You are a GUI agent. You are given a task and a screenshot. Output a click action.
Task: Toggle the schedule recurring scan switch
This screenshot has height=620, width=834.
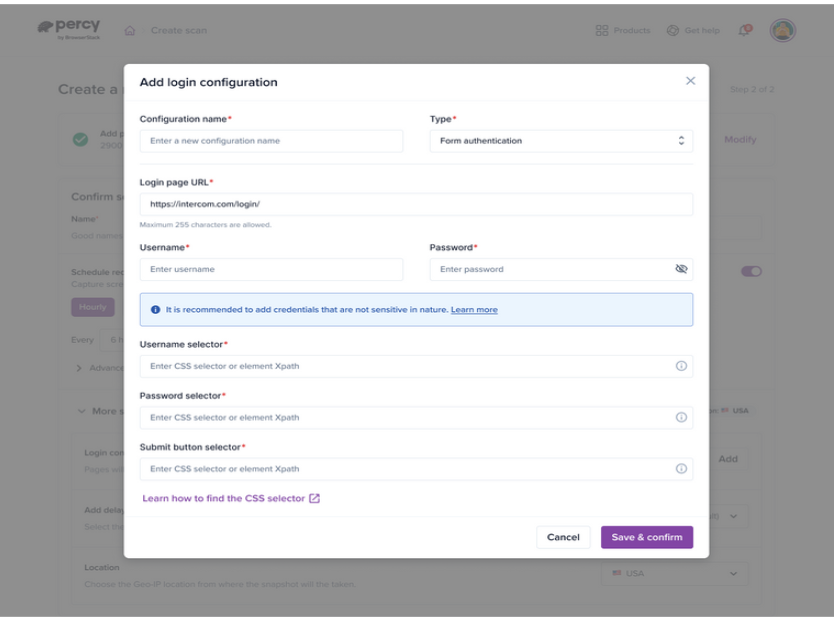(751, 271)
